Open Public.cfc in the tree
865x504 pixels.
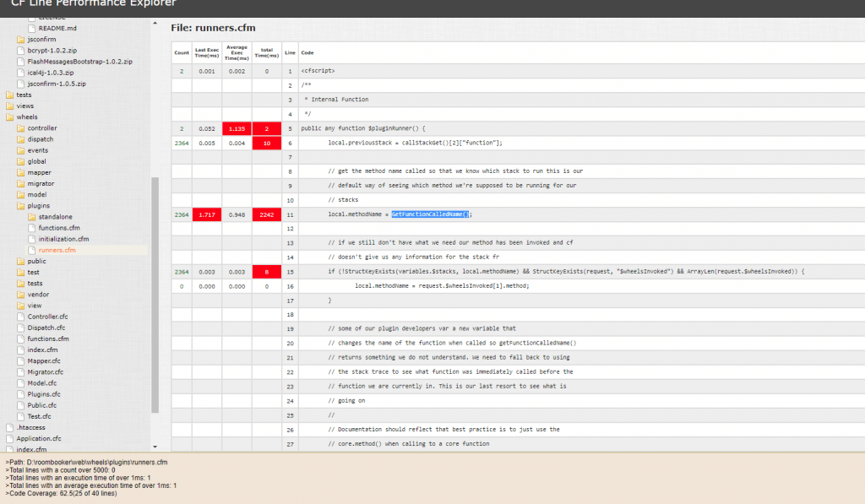[42, 405]
